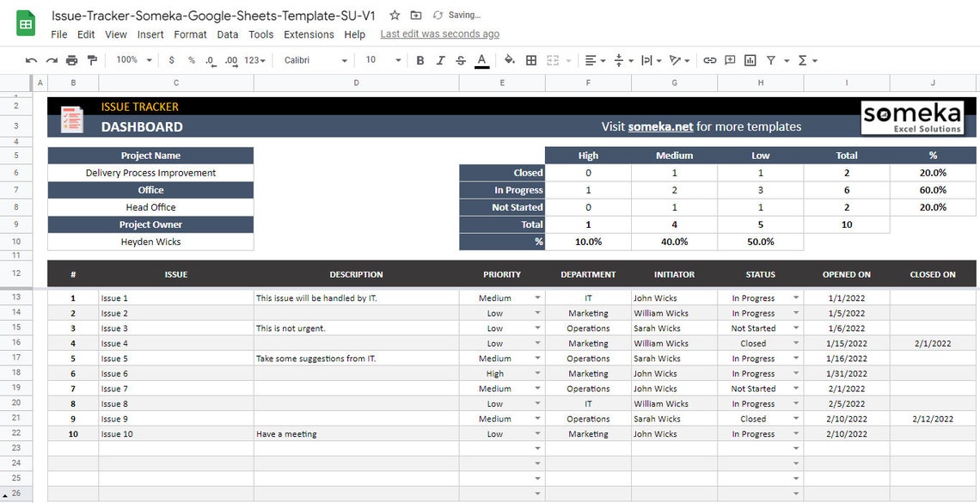980x503 pixels.
Task: Click the Functions sigma icon
Action: 804,60
